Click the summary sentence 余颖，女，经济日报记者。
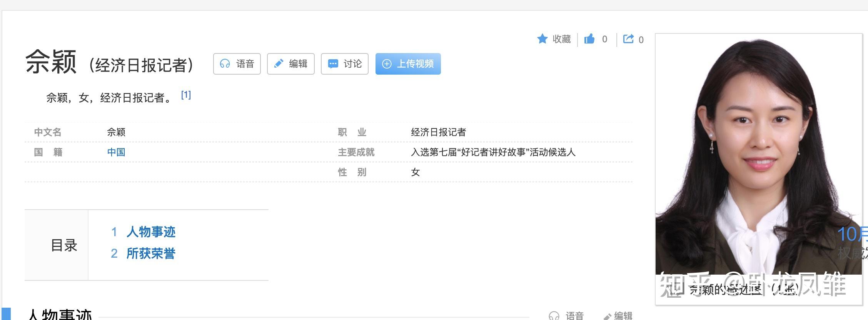This screenshot has width=868, height=320. pos(109,98)
